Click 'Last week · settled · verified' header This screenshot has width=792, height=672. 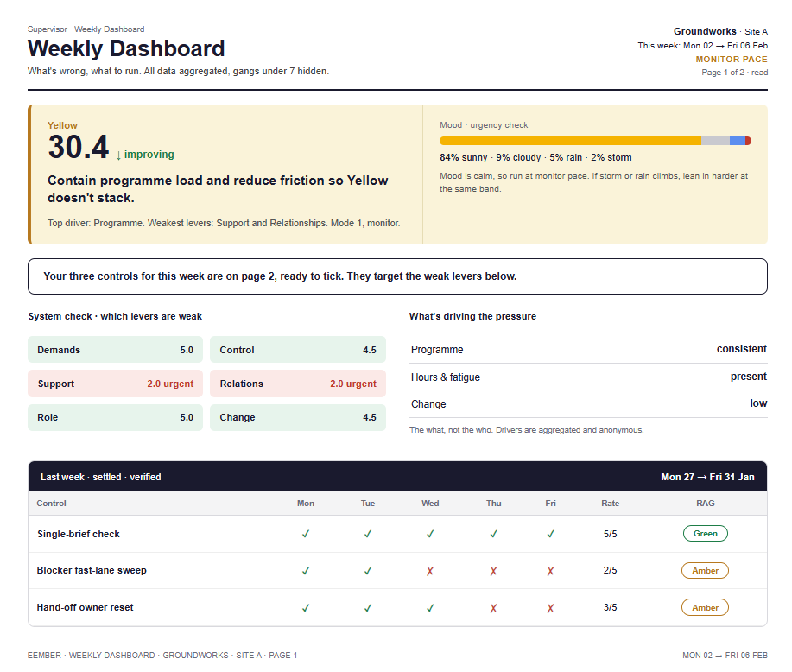[100, 477]
